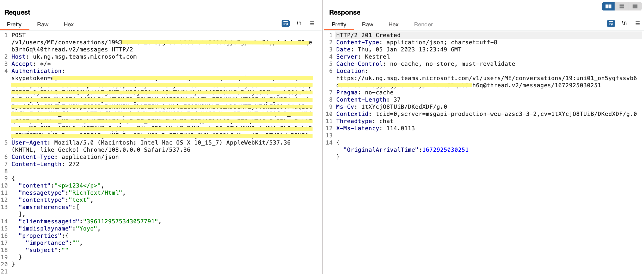Toggle show non-printable chars in Response panel
The image size is (644, 274).
624,23
